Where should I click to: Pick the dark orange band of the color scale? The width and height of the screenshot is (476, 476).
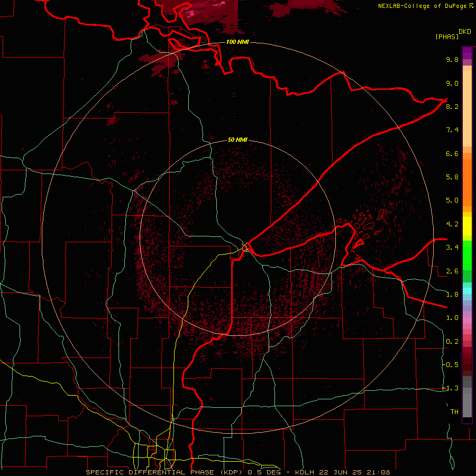tap(467, 182)
